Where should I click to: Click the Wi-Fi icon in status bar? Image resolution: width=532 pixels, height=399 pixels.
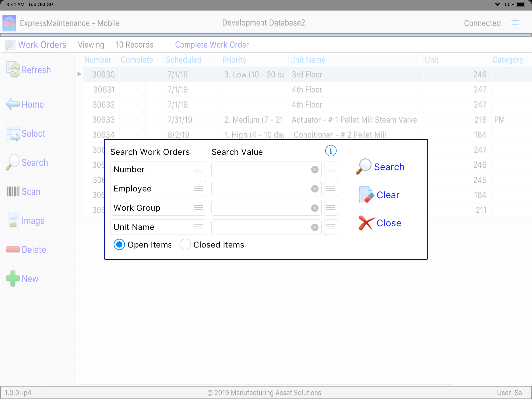pyautogui.click(x=497, y=4)
